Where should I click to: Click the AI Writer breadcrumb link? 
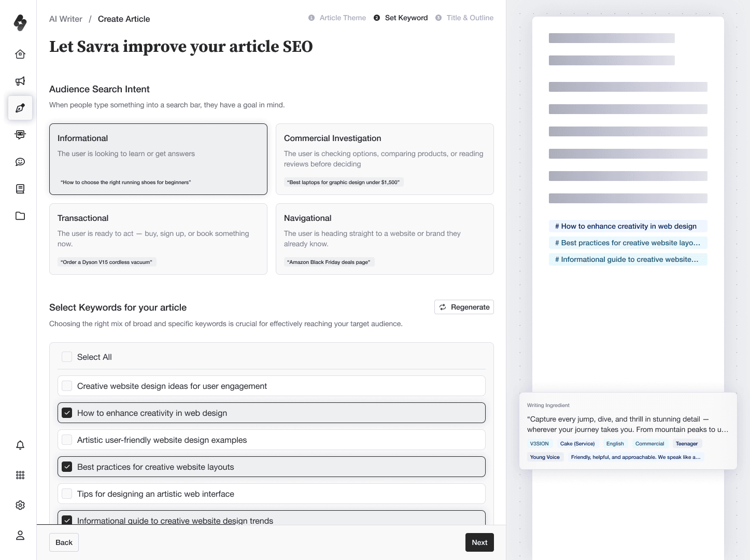(66, 19)
